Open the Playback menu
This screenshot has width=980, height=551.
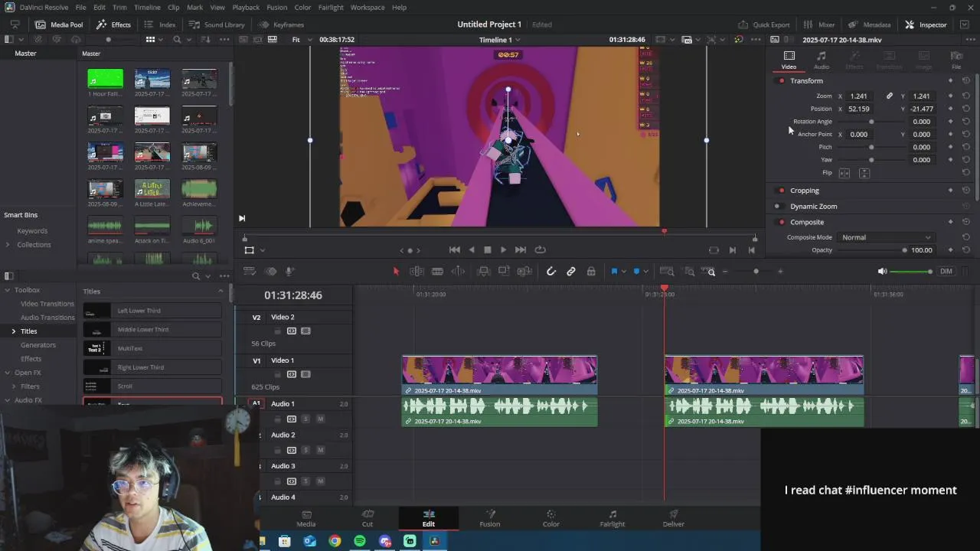[246, 7]
